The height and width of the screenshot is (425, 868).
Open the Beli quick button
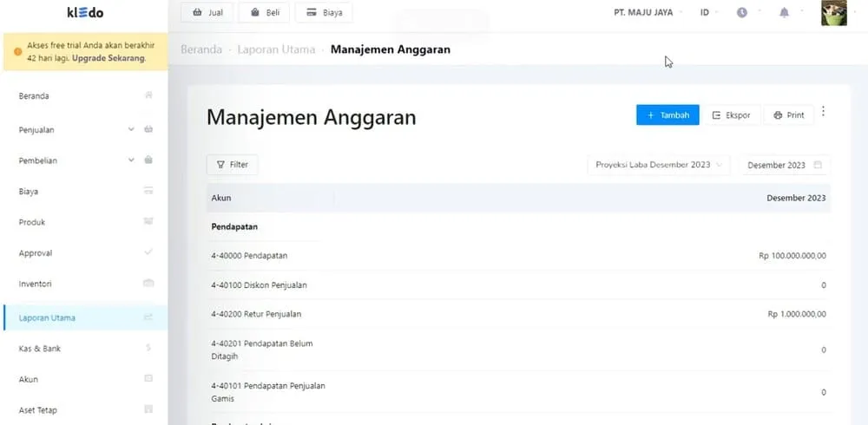click(265, 12)
